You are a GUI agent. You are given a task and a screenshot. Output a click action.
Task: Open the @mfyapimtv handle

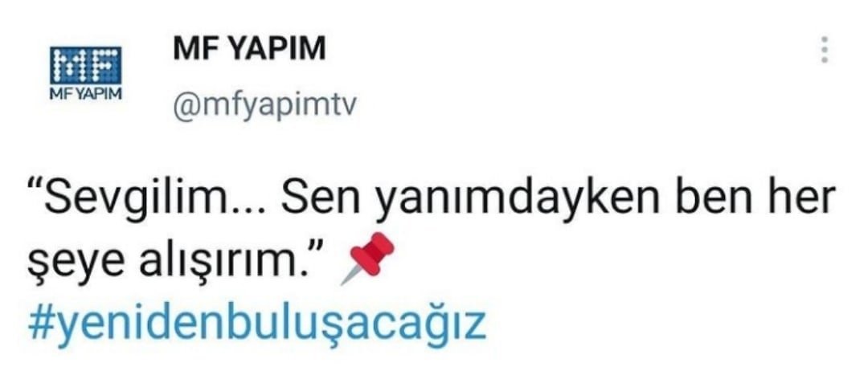coord(264,104)
